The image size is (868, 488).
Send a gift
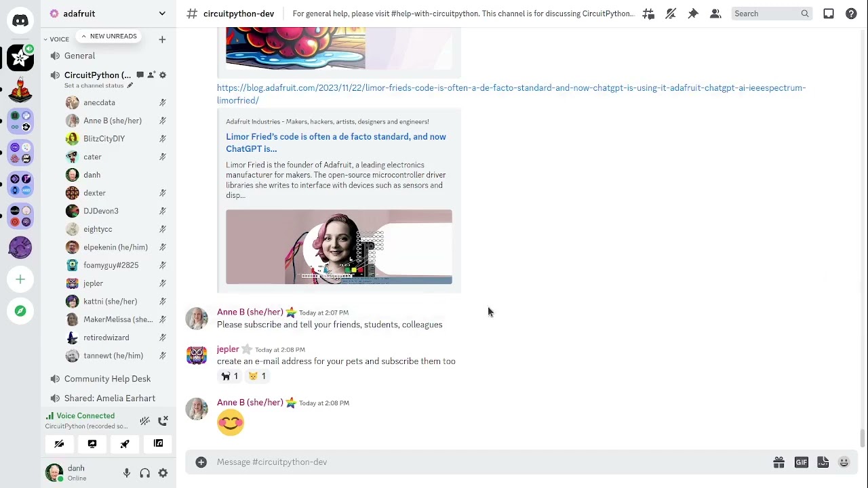[x=778, y=462]
